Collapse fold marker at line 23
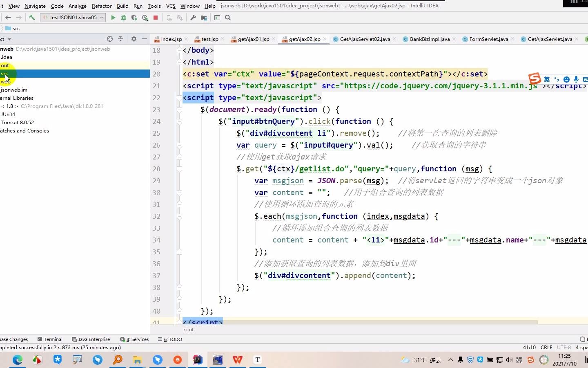This screenshot has width=588, height=368. point(179,110)
